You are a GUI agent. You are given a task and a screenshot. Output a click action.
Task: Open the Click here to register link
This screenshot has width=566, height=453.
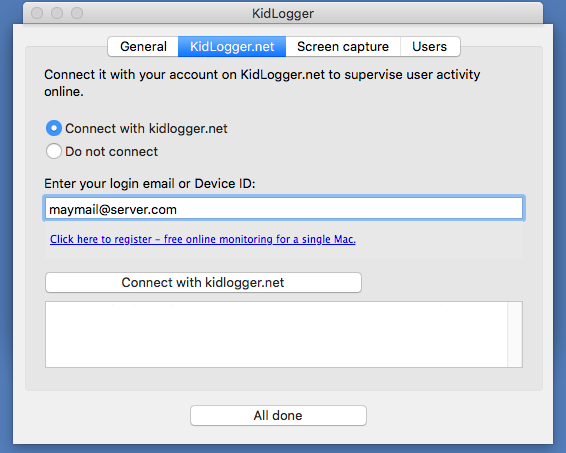(x=203, y=239)
